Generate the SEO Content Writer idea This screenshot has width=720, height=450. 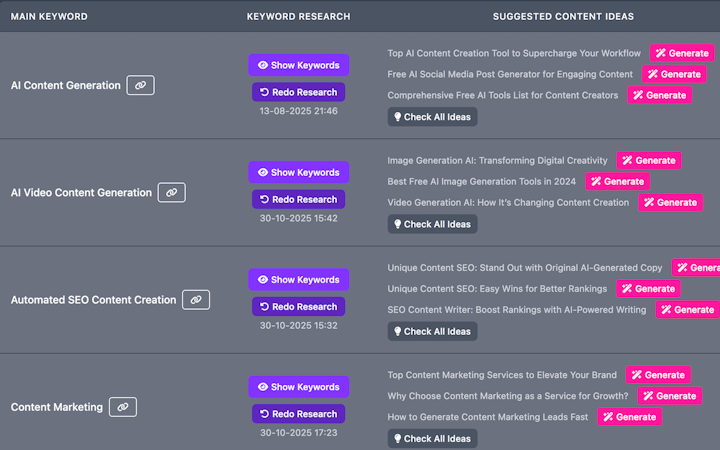687,310
